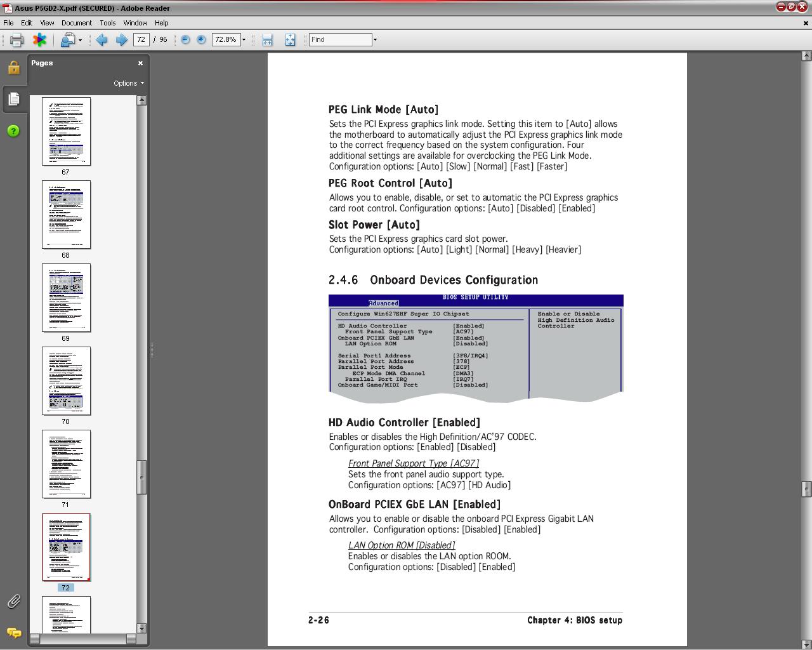Click the Pages panel horizontal scrollbar thumb
The height and width of the screenshot is (650, 812).
[83, 639]
